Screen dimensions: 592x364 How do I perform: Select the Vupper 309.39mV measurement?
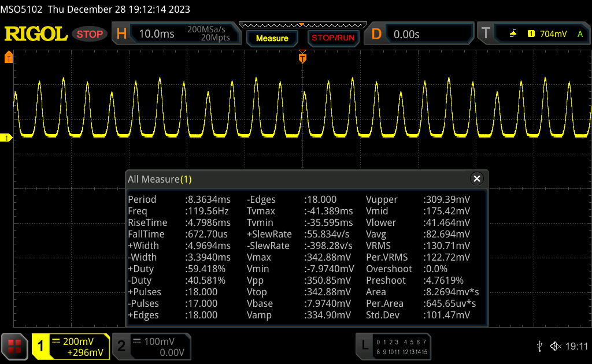tap(418, 199)
